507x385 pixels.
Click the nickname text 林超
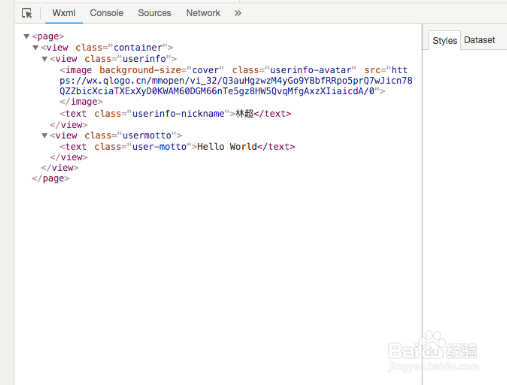coord(244,114)
